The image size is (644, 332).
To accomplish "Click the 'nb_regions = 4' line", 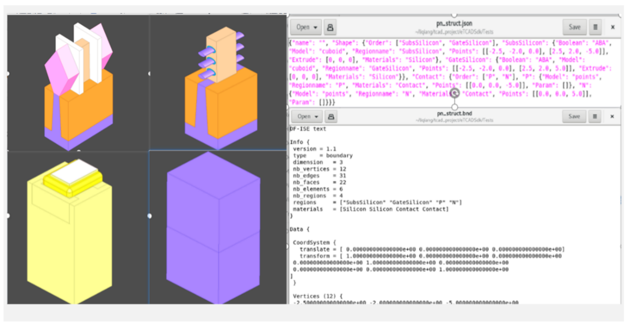I will point(317,195).
